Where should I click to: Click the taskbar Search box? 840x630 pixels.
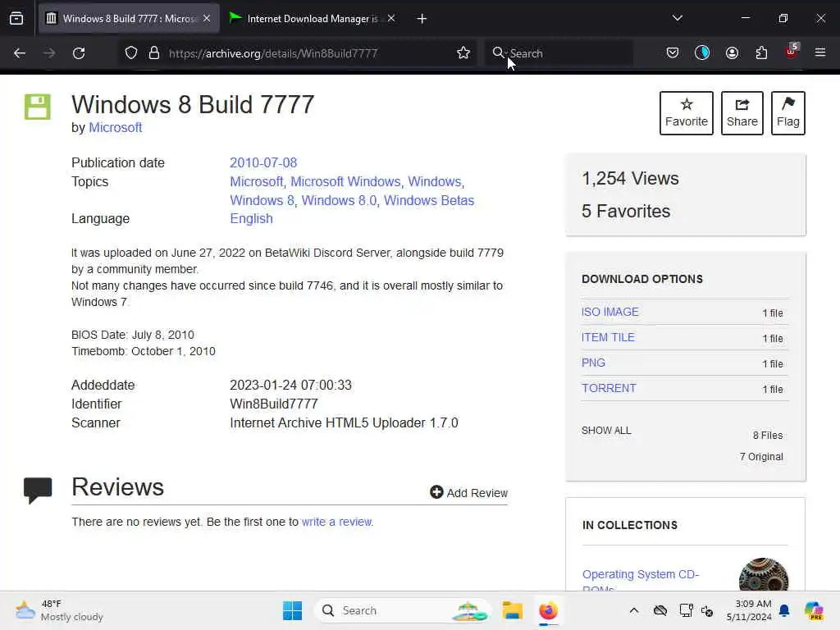pyautogui.click(x=403, y=610)
